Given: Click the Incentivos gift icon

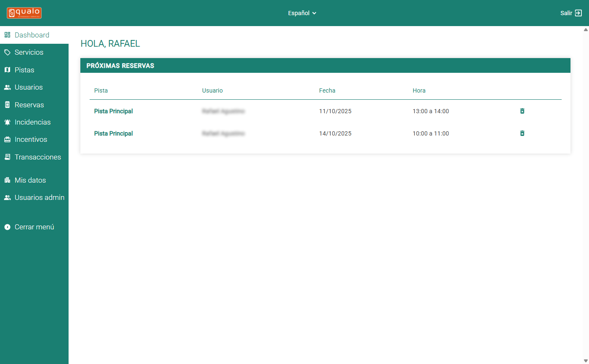Looking at the screenshot, I should point(7,140).
